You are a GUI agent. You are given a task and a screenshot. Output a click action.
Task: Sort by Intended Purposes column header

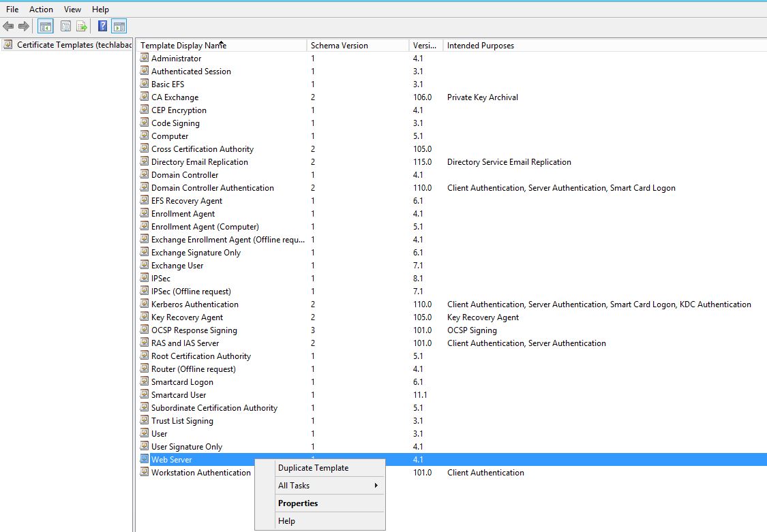pos(605,46)
